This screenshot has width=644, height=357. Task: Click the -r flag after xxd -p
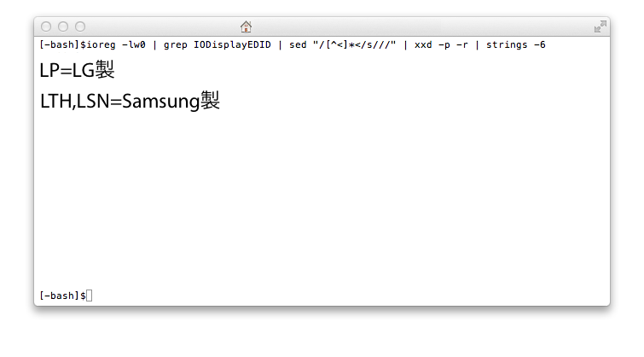[x=462, y=44]
